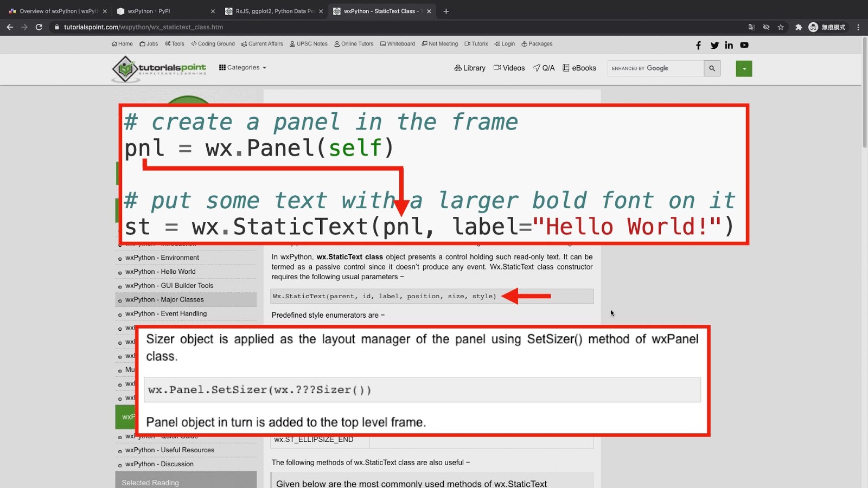Bookmark this page with the star
The image size is (868, 488).
pos(781,27)
